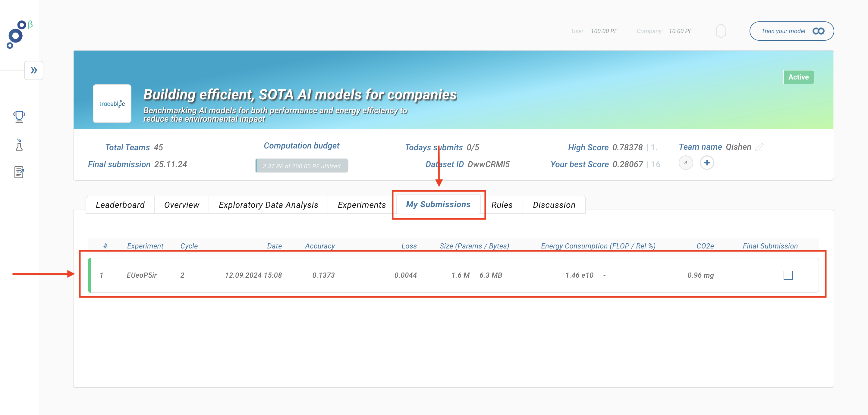Click the Overview menu item
868x415 pixels.
(181, 205)
